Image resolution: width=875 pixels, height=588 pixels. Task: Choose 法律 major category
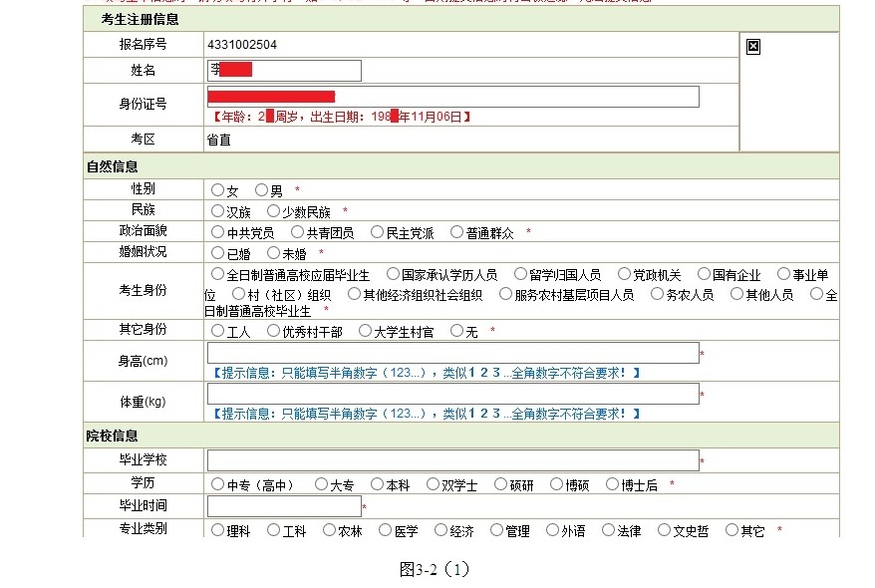coord(608,530)
